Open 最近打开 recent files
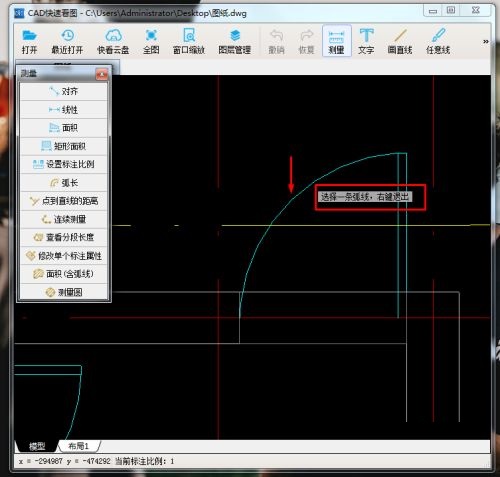The height and width of the screenshot is (477, 500). pos(67,42)
